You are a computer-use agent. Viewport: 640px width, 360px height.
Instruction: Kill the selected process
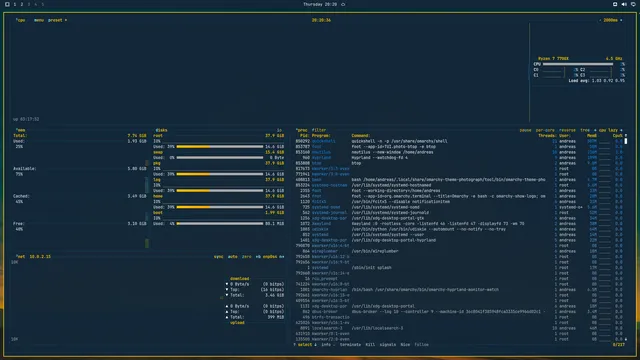tap(370, 345)
